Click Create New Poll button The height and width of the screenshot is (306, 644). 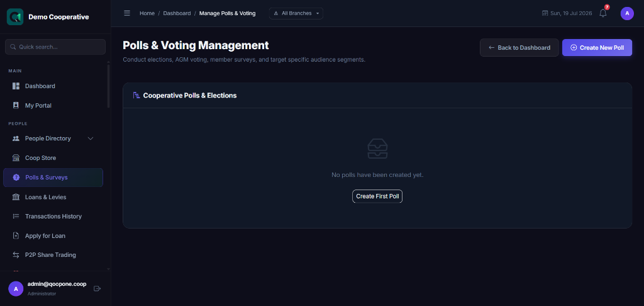click(597, 48)
